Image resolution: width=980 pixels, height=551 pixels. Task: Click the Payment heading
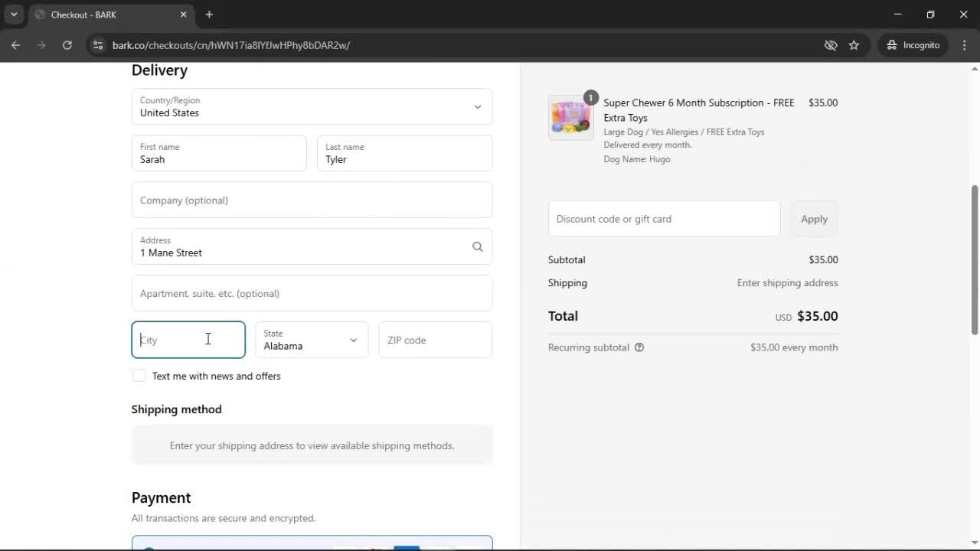pyautogui.click(x=161, y=497)
